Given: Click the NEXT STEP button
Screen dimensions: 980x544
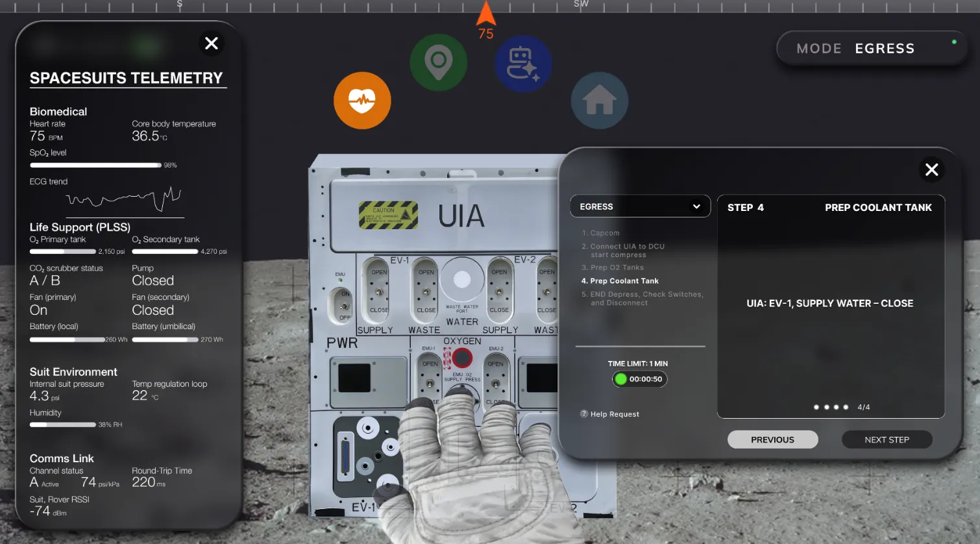Looking at the screenshot, I should click(887, 439).
